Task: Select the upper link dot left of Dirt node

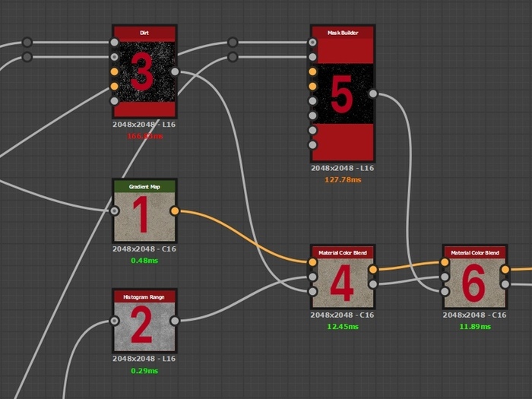Action: coord(27,43)
